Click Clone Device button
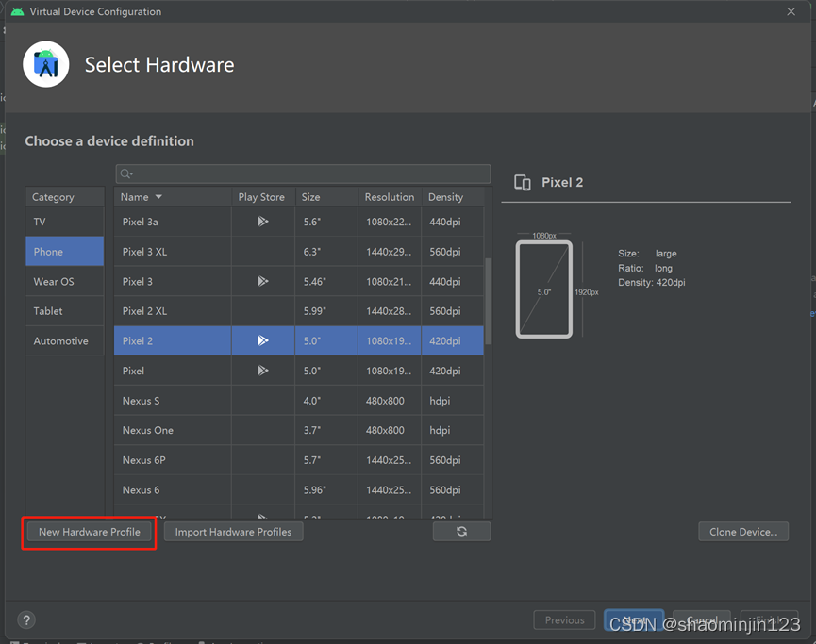Screen dimensions: 816x644 click(x=743, y=532)
